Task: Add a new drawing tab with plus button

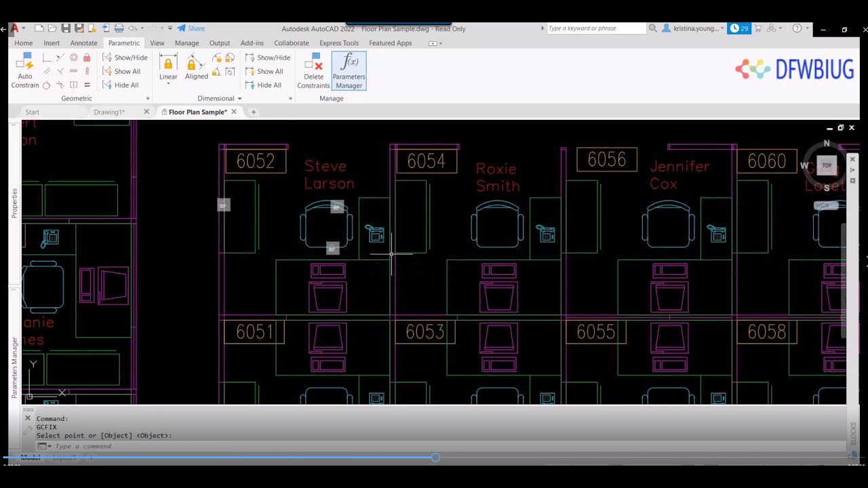Action: (254, 112)
